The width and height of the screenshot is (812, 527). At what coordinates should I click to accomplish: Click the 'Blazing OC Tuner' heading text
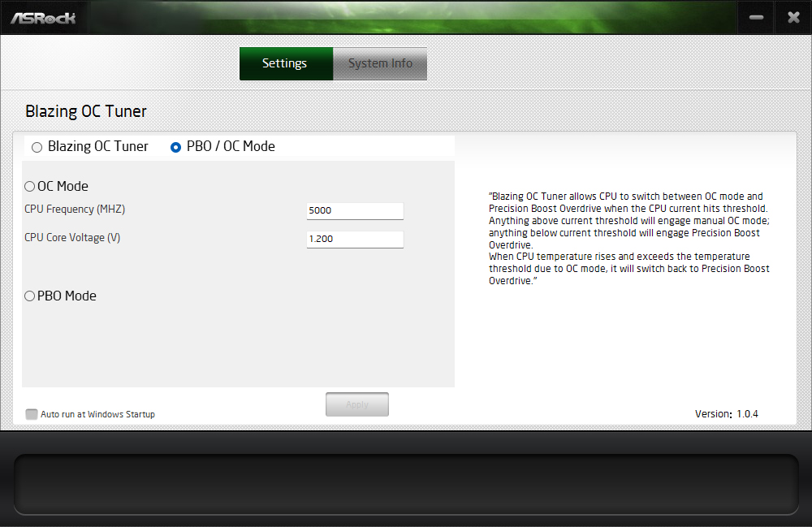(x=86, y=111)
